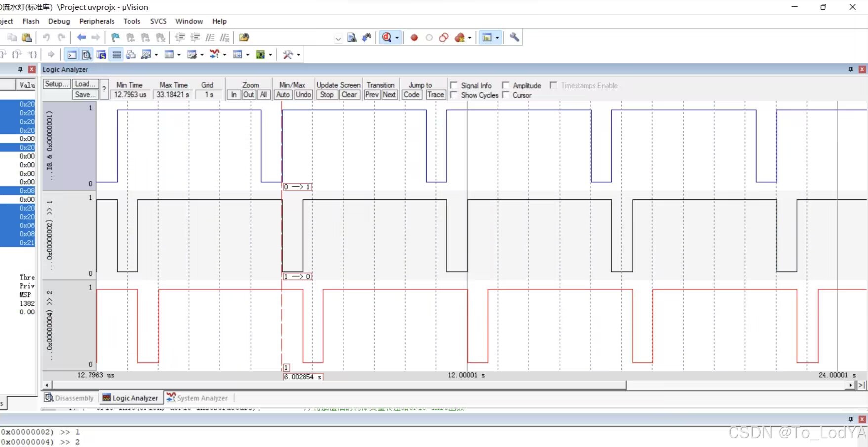Navigate forwards with the right arrow icon
Screen dimensions: 868x447
96,37
